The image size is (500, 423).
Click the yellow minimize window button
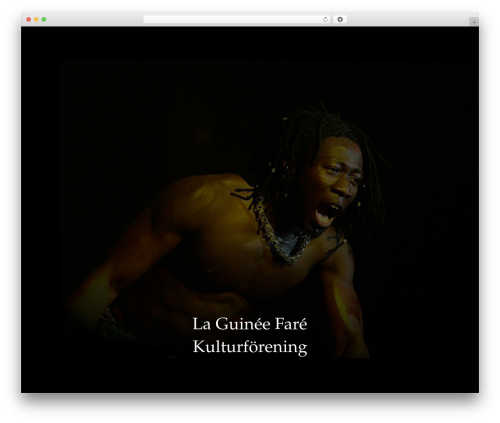[x=36, y=20]
